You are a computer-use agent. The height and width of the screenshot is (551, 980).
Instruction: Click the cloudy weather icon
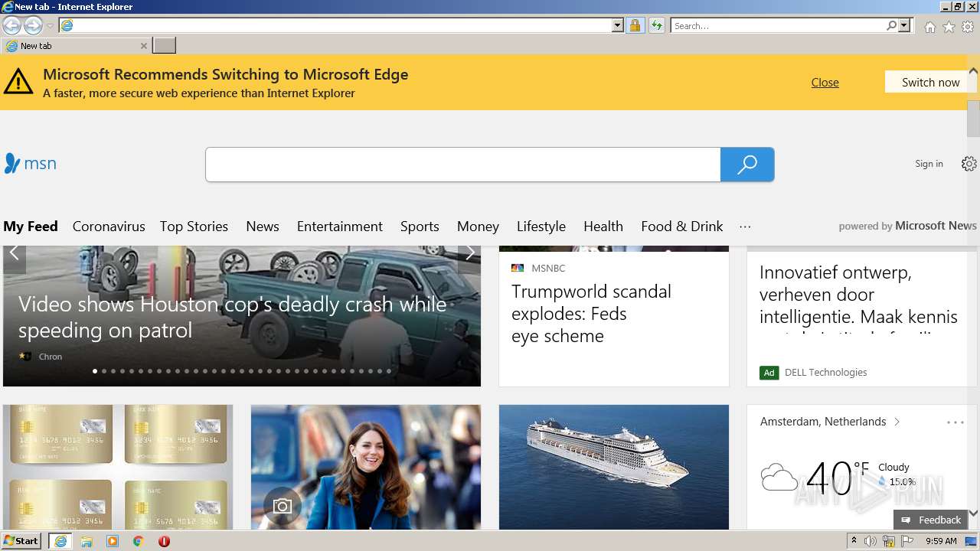pos(779,478)
